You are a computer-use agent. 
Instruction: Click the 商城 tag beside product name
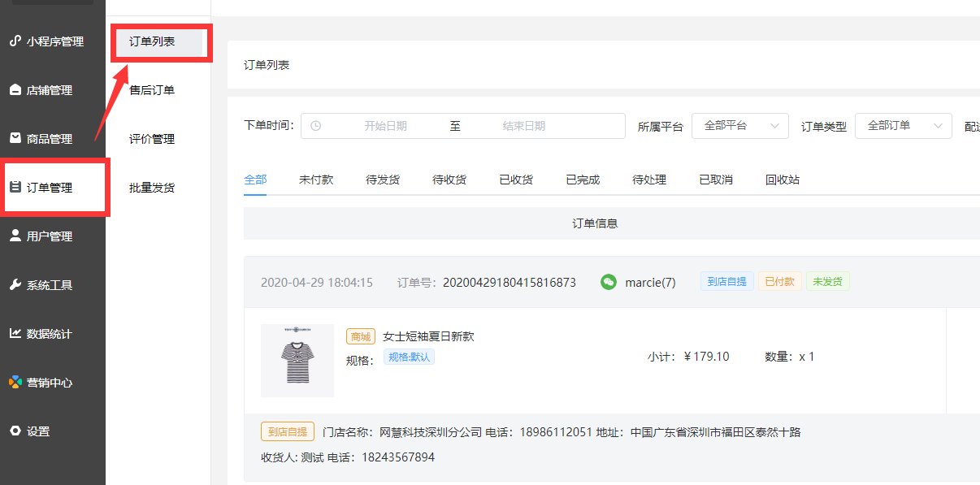pyautogui.click(x=361, y=336)
